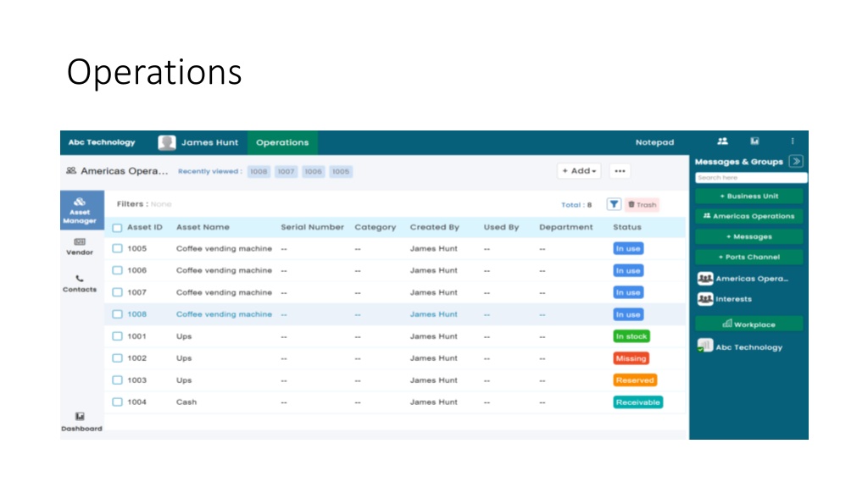Open recently viewed asset 1005 chip
The height and width of the screenshot is (488, 868).
[x=341, y=171]
